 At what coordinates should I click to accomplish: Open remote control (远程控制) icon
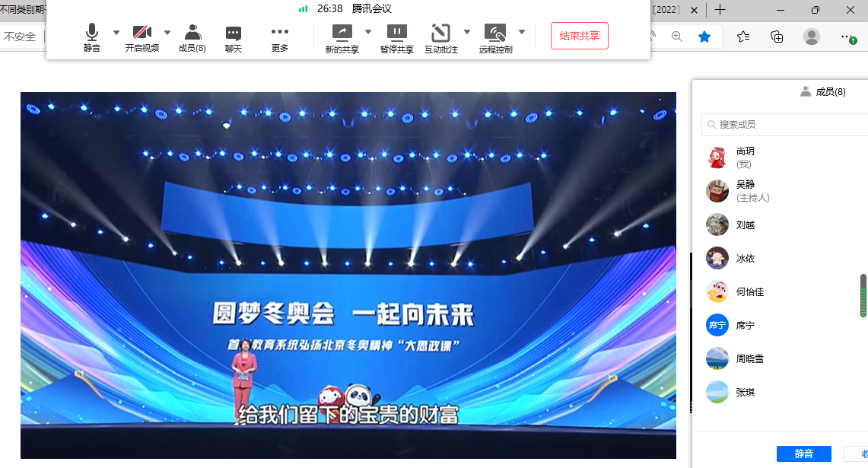coord(495,37)
